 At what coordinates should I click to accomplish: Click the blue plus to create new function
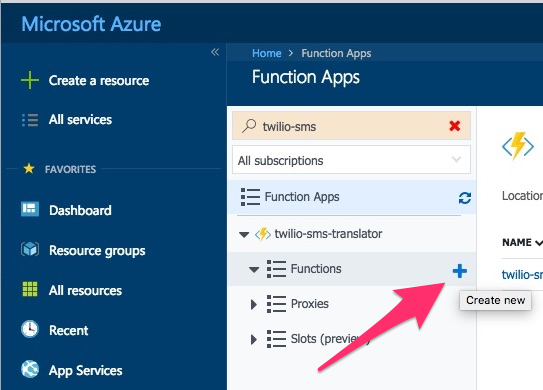[x=460, y=271]
